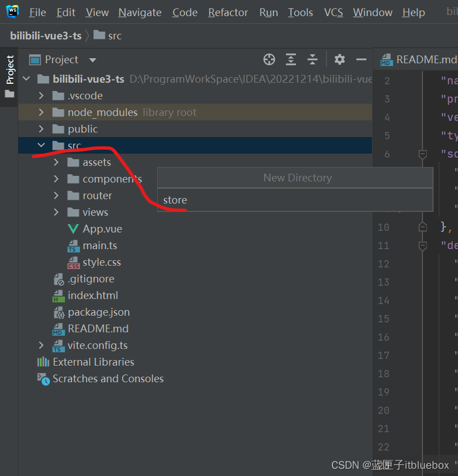Click the JSON file icon of package.json
458x476 pixels.
click(59, 312)
